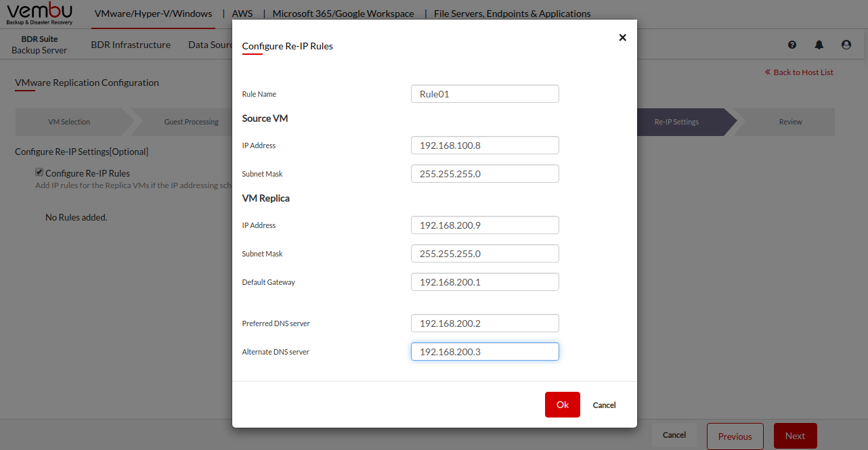
Task: Cancel the Re-IP rule dialog
Action: point(604,405)
